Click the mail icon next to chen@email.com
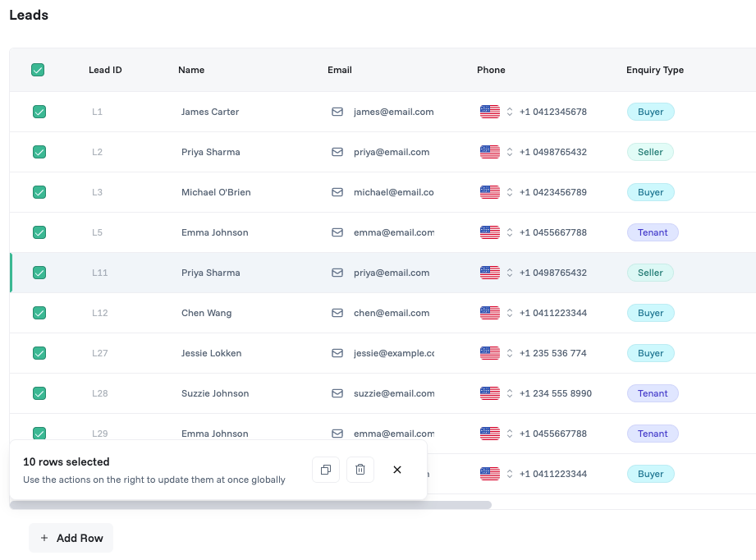 [x=337, y=313]
